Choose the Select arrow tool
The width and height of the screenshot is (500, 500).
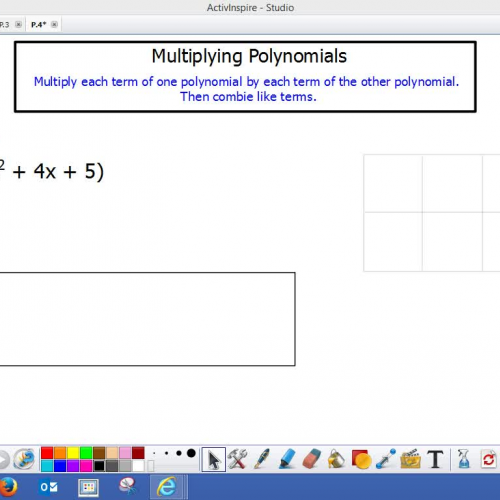214,460
